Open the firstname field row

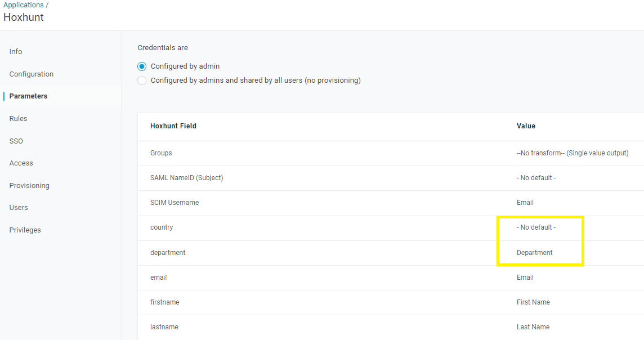[391, 302]
